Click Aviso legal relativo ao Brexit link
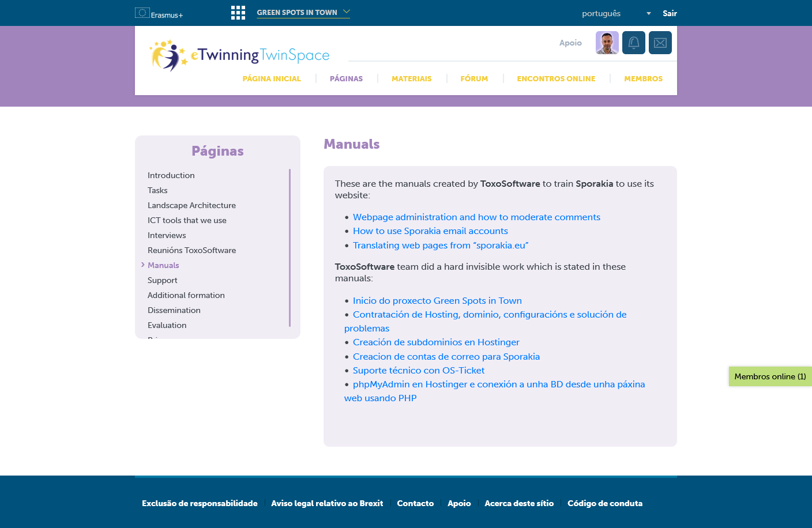The height and width of the screenshot is (528, 812). [x=327, y=503]
